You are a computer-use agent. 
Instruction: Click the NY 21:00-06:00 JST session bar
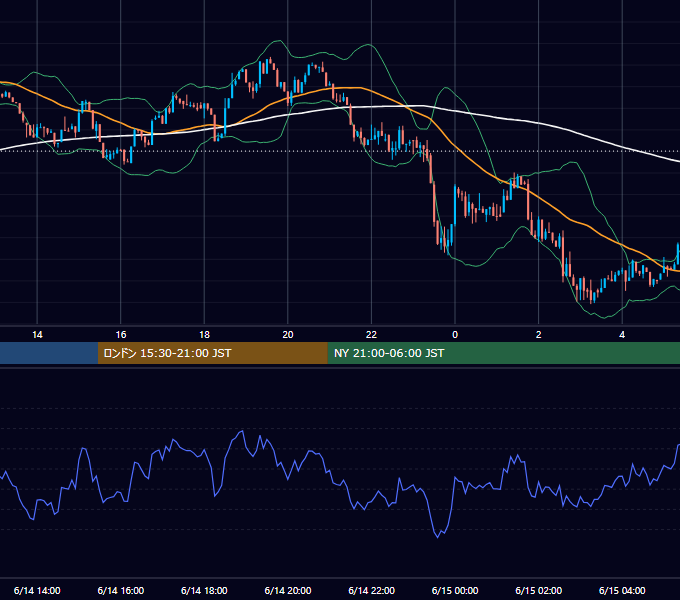click(x=503, y=353)
